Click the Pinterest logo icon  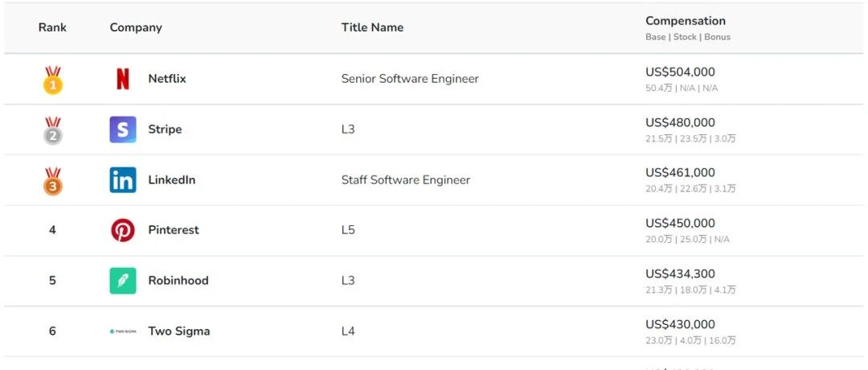pos(123,230)
